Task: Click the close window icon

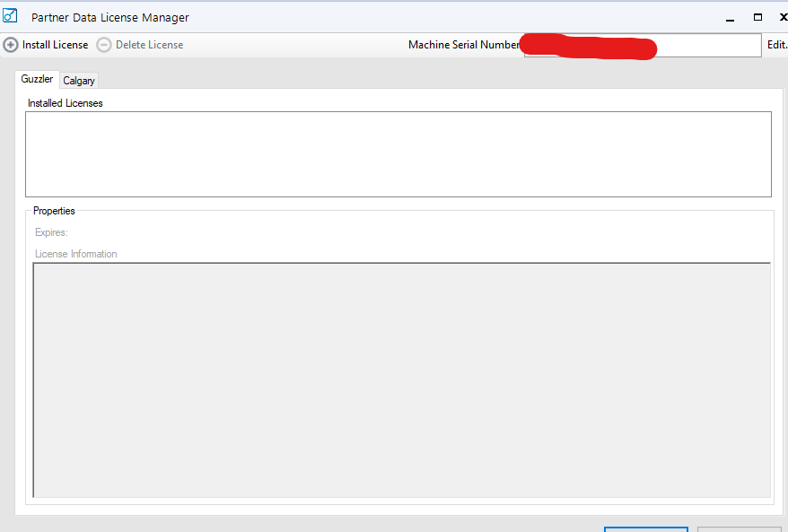Action: (x=782, y=16)
